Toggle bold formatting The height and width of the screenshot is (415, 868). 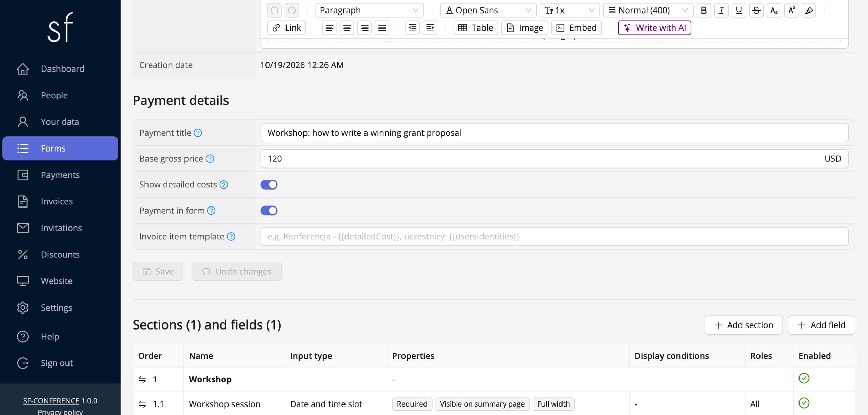(x=704, y=10)
